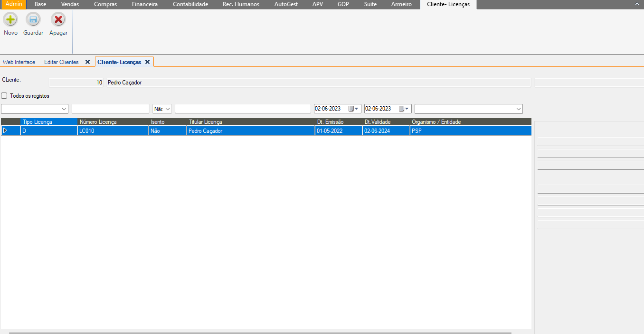Switch to the Web Interface tab
Image resolution: width=644 pixels, height=334 pixels.
pos(19,62)
